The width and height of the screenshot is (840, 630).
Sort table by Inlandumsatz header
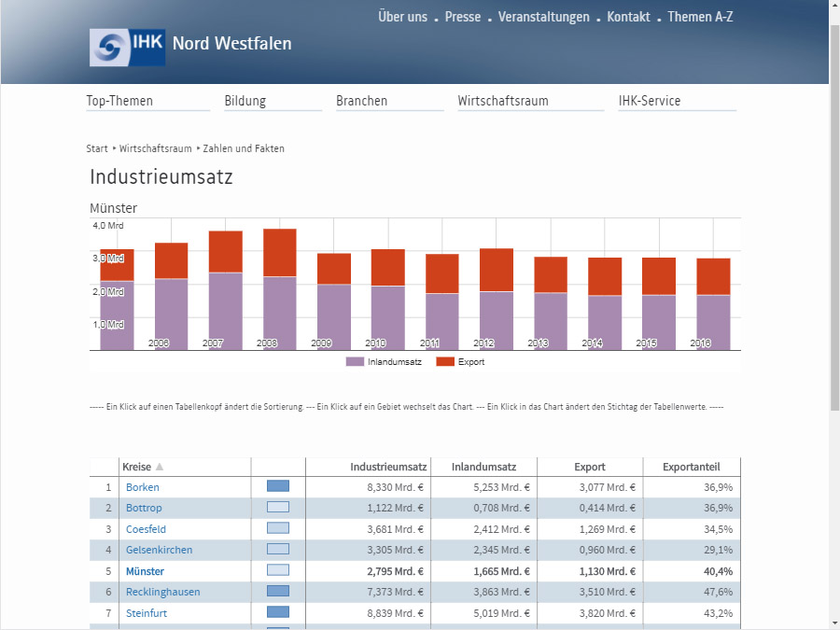pos(483,467)
